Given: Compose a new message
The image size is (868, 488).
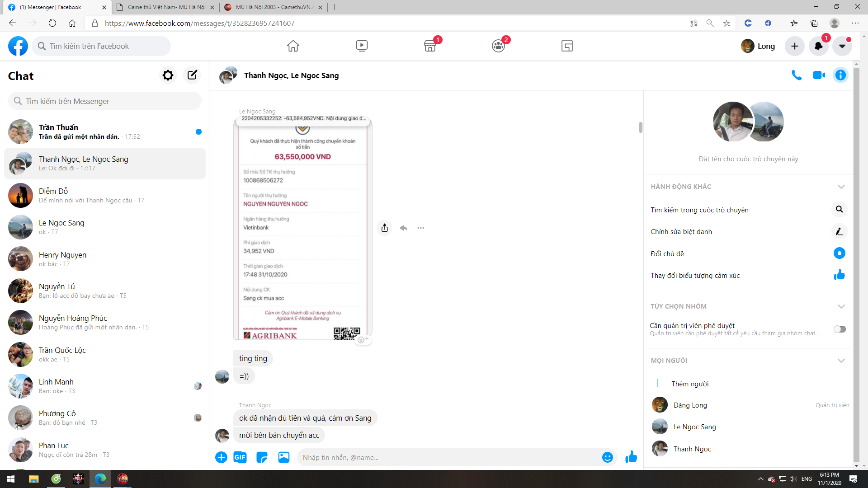Looking at the screenshot, I should pyautogui.click(x=192, y=75).
